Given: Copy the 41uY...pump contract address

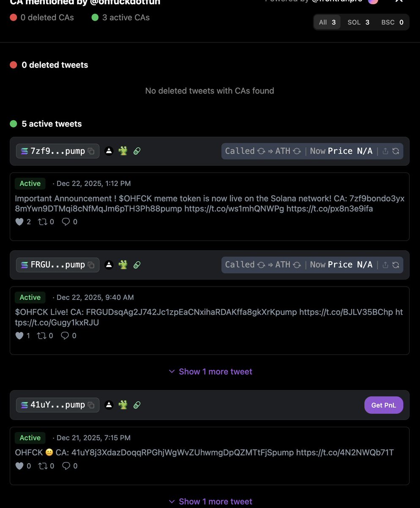Looking at the screenshot, I should pyautogui.click(x=91, y=405).
